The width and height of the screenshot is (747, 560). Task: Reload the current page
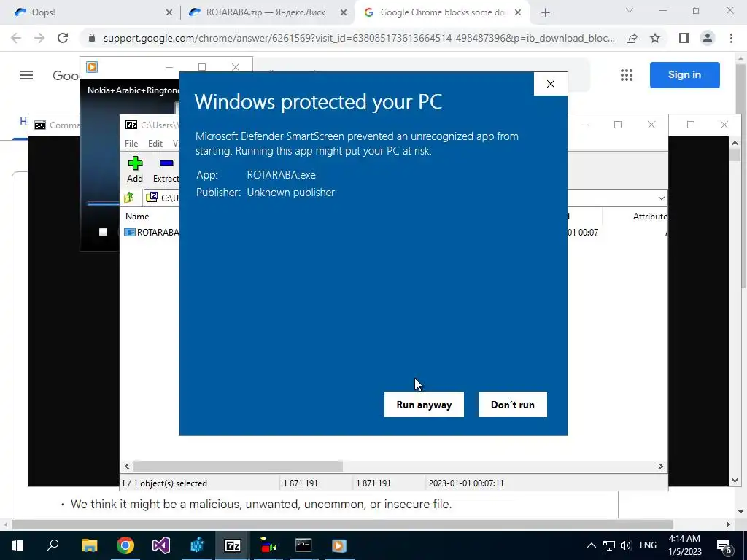point(63,38)
